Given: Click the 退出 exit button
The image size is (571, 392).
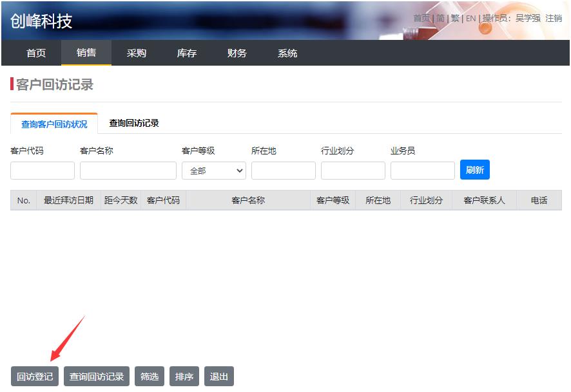Looking at the screenshot, I should (219, 377).
